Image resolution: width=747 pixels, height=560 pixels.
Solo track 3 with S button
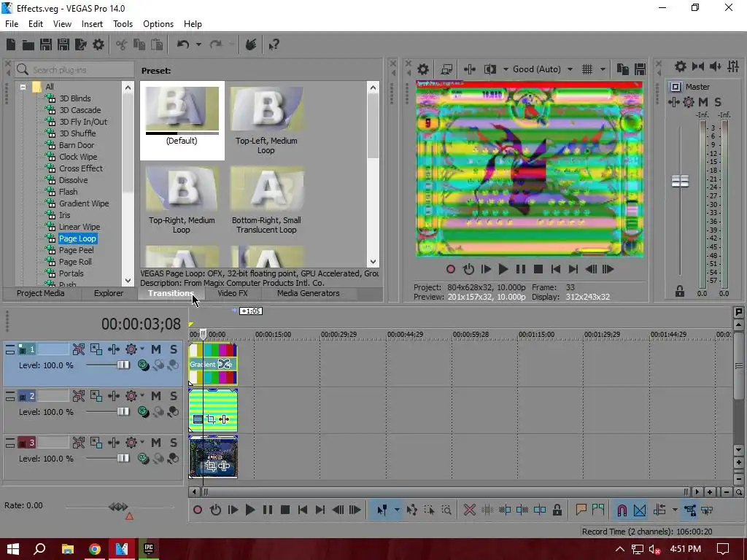click(174, 443)
